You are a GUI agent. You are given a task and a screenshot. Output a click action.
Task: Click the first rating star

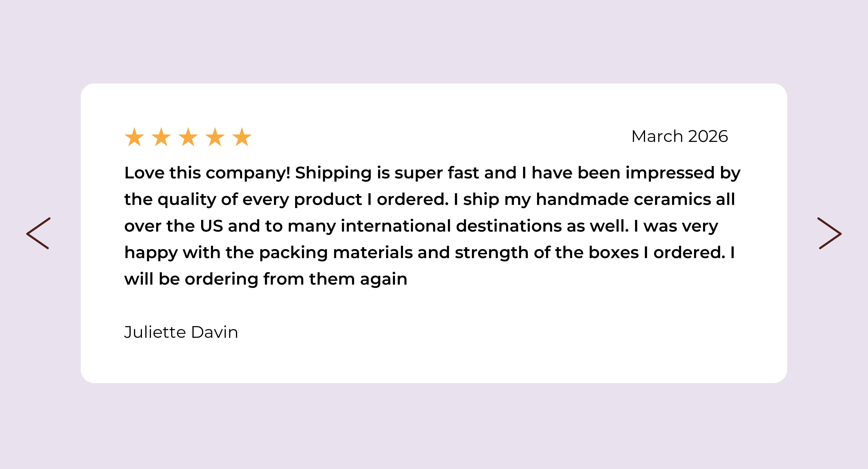134,137
